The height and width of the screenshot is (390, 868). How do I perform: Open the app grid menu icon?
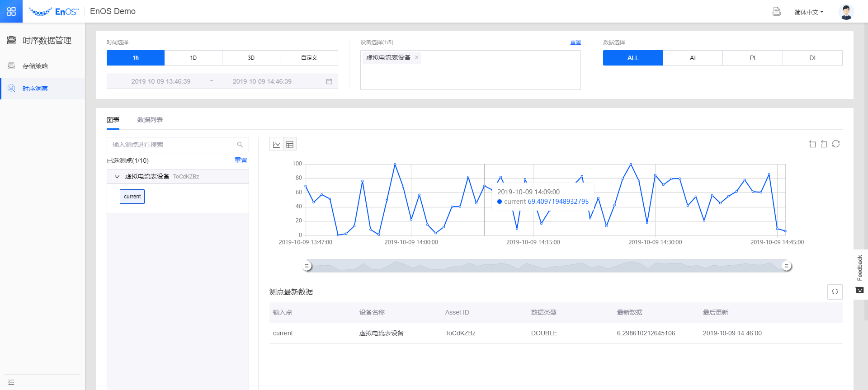11,11
